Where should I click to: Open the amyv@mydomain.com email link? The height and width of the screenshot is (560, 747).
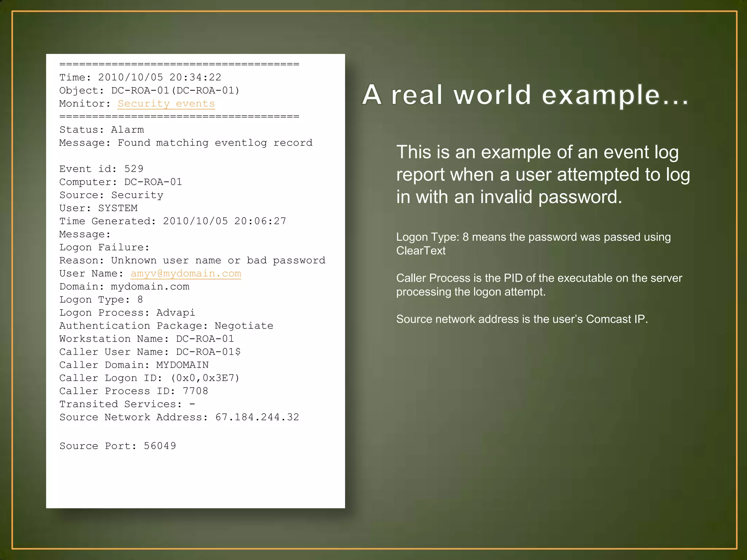(x=186, y=273)
